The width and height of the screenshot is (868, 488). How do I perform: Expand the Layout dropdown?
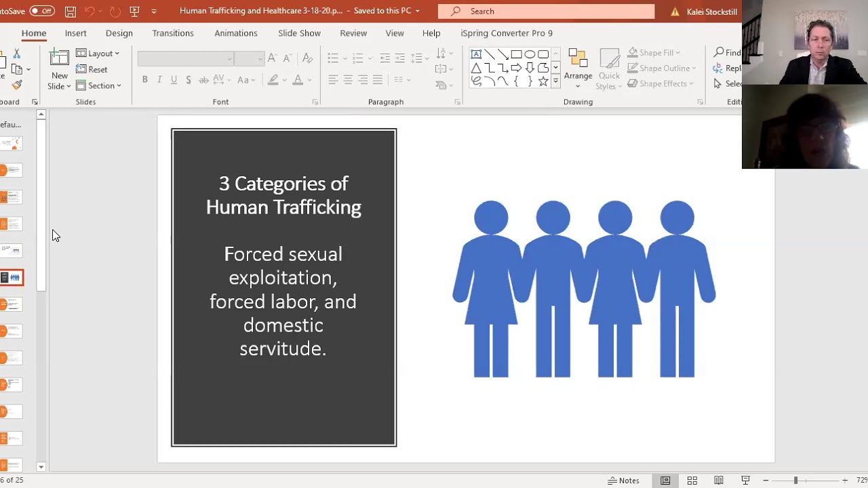98,54
